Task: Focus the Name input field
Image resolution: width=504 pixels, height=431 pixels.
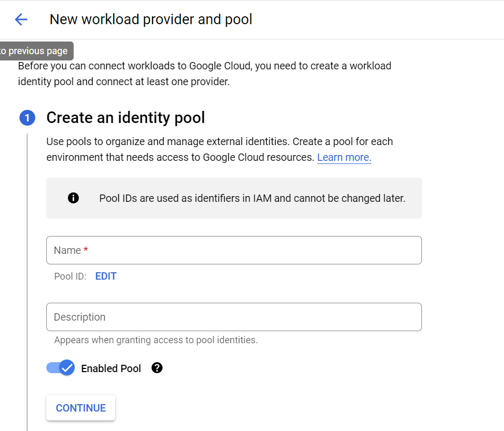Action: [234, 250]
